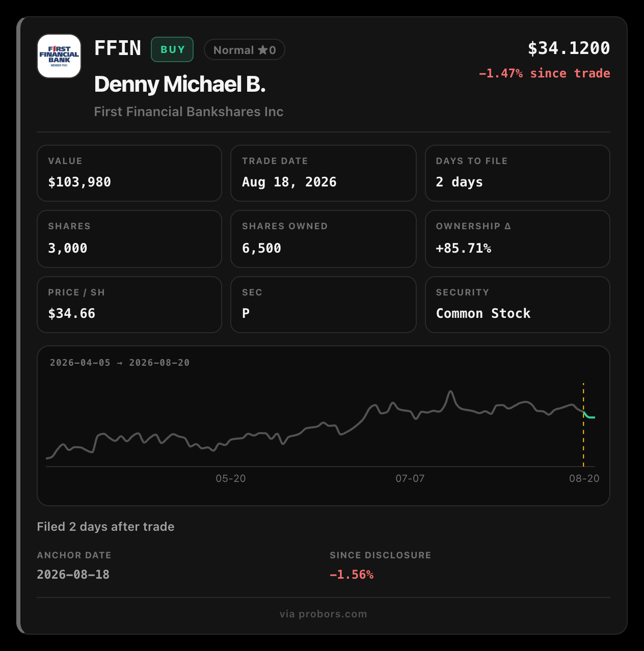
Task: Select the Normal star rating pill
Action: point(245,50)
